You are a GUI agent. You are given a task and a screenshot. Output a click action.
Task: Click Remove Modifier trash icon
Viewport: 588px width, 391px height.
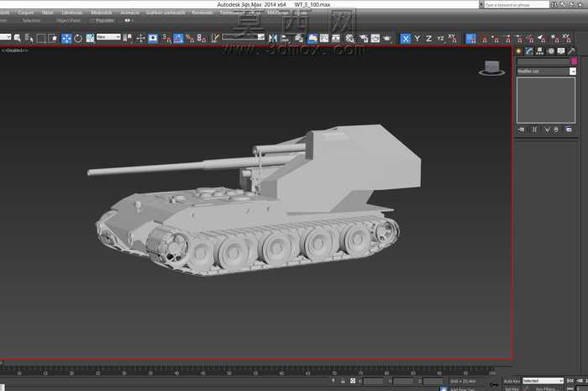(x=556, y=129)
